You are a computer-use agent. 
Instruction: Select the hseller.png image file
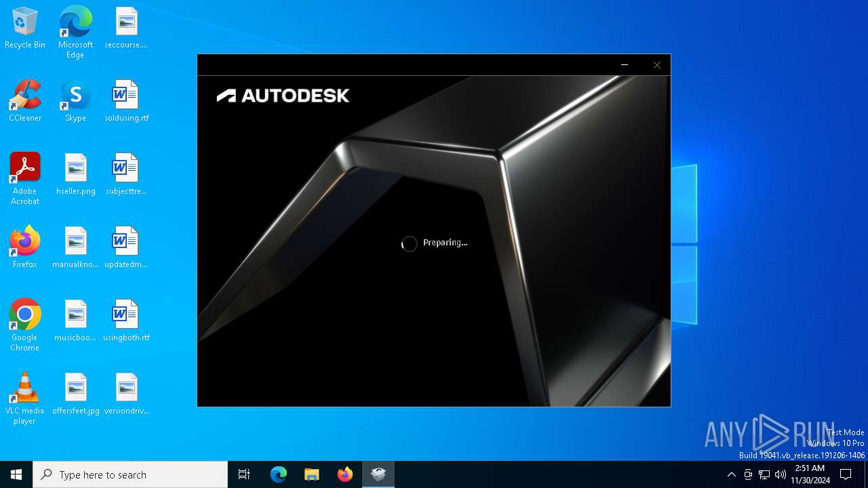pos(75,174)
